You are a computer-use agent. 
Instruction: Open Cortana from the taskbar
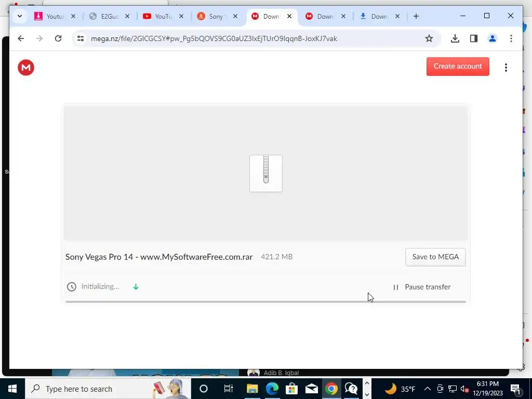click(x=204, y=389)
